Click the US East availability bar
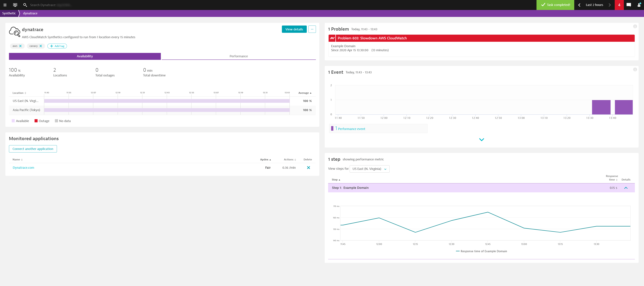The width and height of the screenshot is (644, 286). pos(167,101)
